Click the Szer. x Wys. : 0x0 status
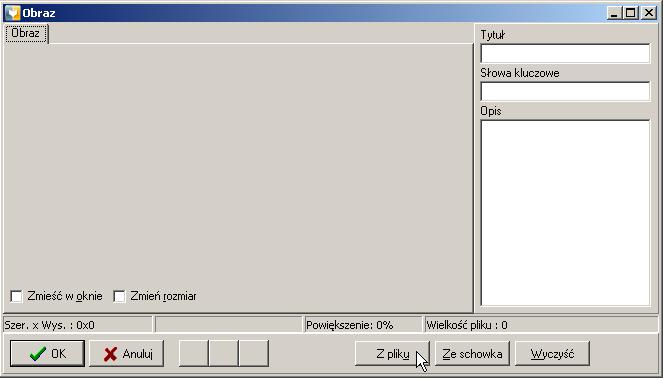Screen dimensions: 663x378 [x=77, y=325]
